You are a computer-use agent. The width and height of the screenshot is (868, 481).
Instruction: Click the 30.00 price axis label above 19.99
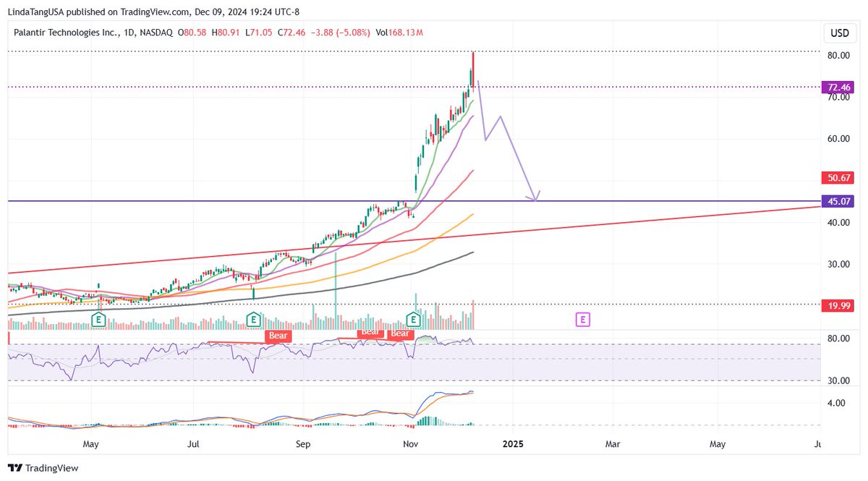838,265
